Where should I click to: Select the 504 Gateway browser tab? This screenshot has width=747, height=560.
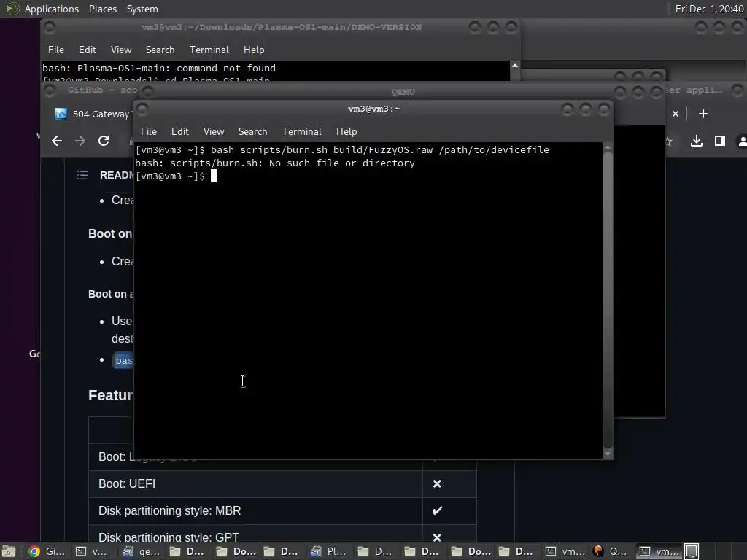(x=93, y=114)
